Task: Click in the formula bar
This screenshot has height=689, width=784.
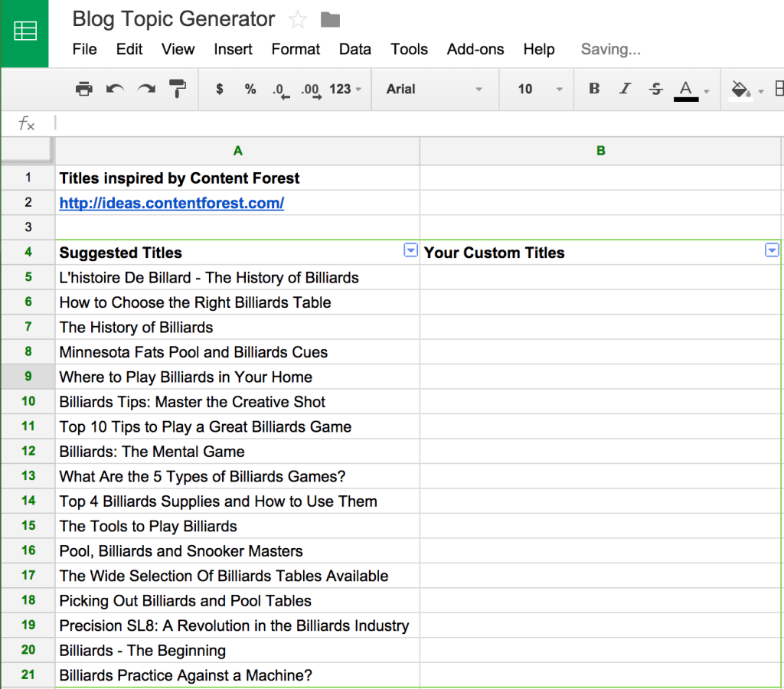Action: [x=418, y=123]
